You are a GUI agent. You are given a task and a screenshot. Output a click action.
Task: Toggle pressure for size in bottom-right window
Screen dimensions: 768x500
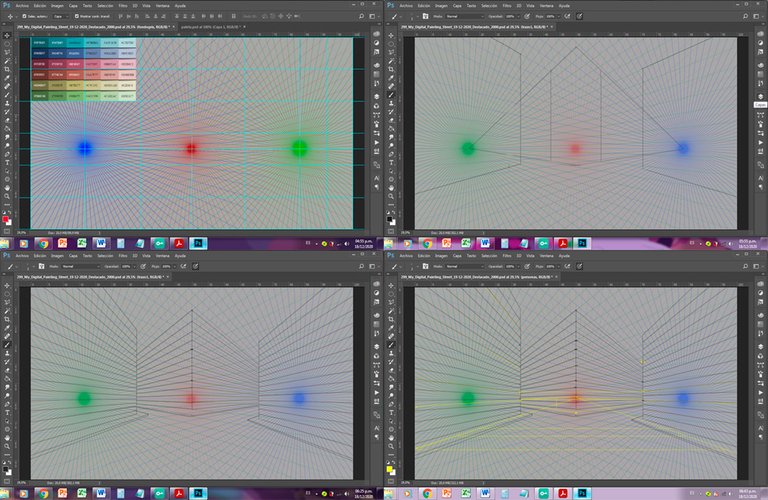[579, 266]
